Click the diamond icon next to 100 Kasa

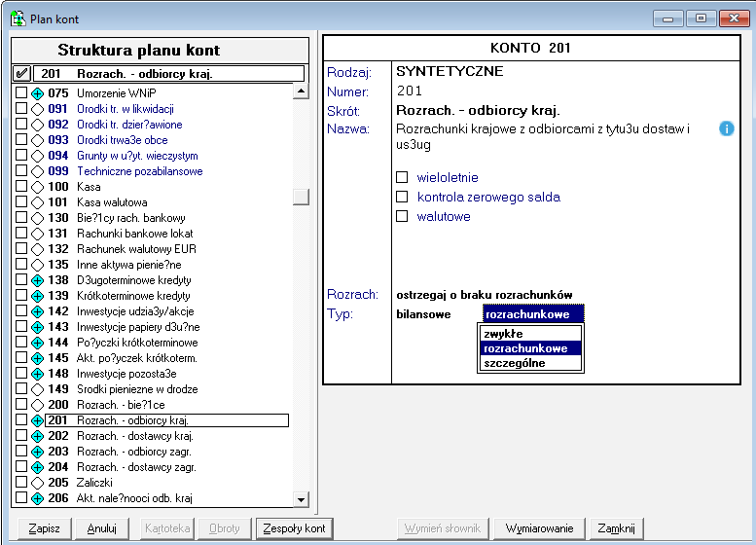tap(37, 187)
